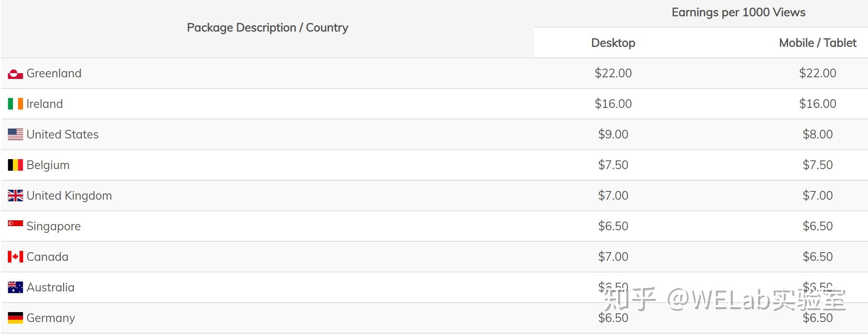Click the United Kingdom flag icon
This screenshot has width=868, height=334.
point(15,196)
